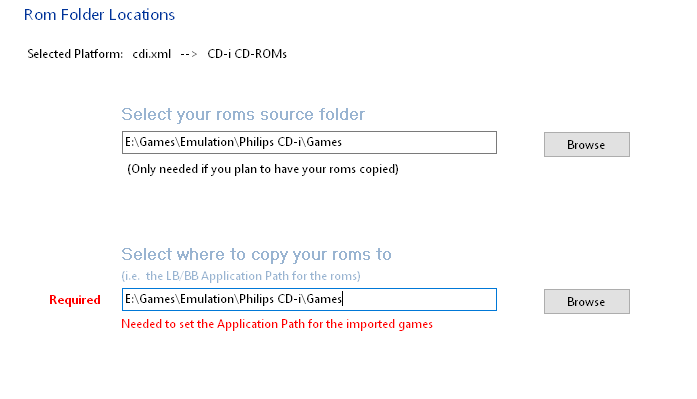Screen dimensions: 697x399
Task: Click the red Required label
Action: pyautogui.click(x=75, y=300)
